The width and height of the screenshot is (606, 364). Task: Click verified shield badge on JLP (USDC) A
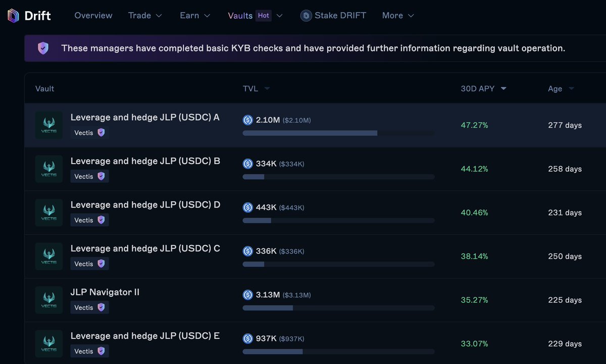(x=101, y=133)
